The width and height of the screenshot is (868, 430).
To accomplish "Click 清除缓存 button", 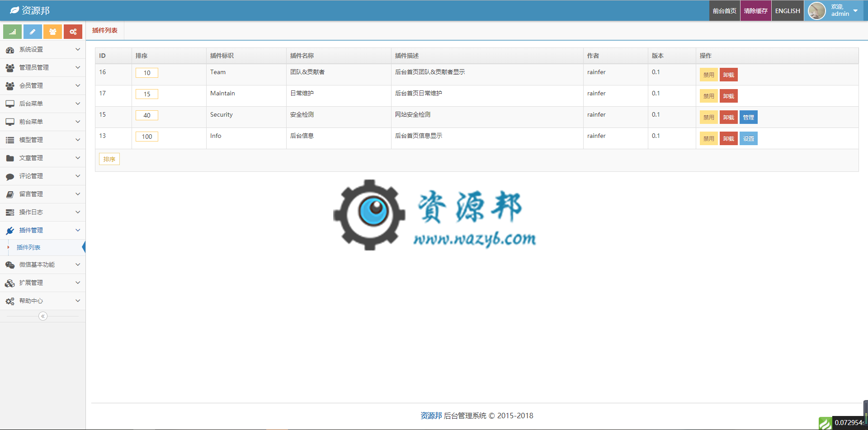I will pos(755,11).
